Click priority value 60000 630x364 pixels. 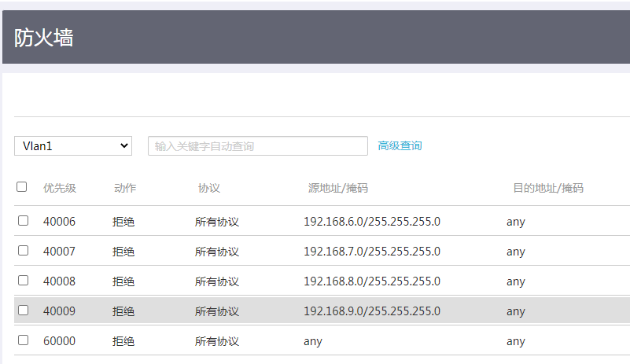(x=60, y=341)
